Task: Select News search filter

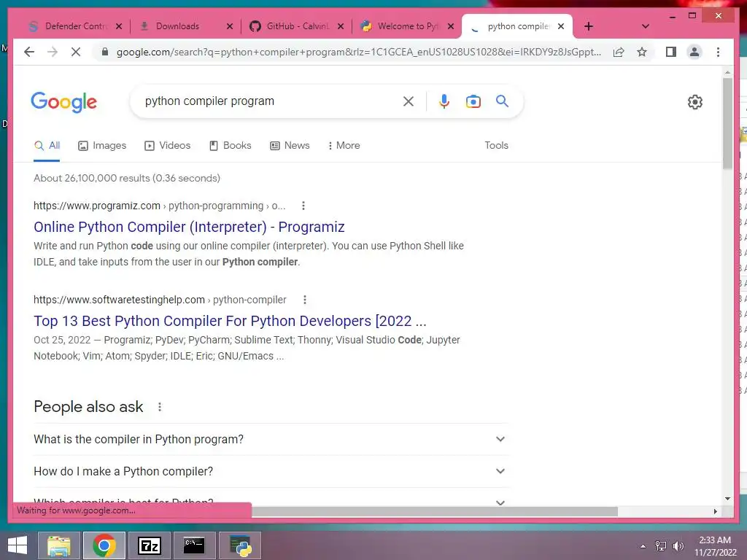Action: [x=290, y=145]
